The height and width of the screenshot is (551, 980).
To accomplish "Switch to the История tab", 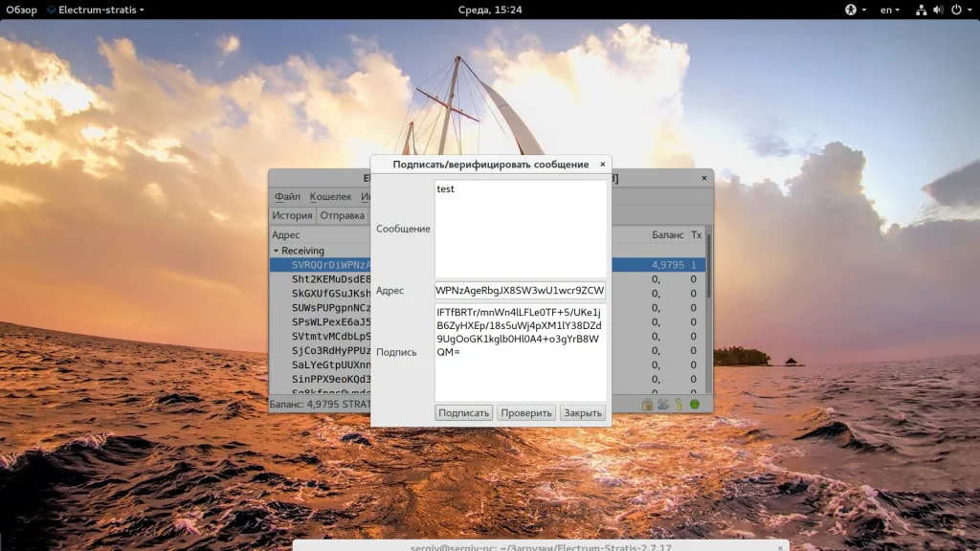I will [x=292, y=215].
